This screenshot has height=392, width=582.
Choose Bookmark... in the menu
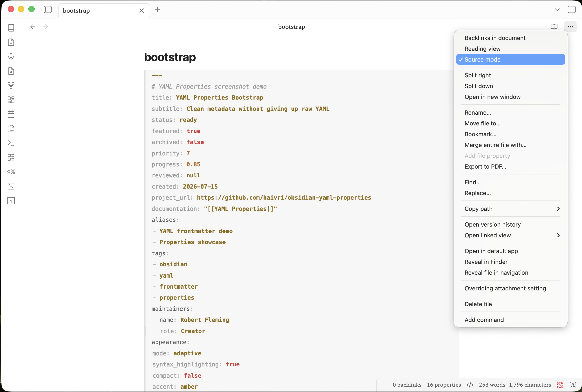click(x=510, y=134)
